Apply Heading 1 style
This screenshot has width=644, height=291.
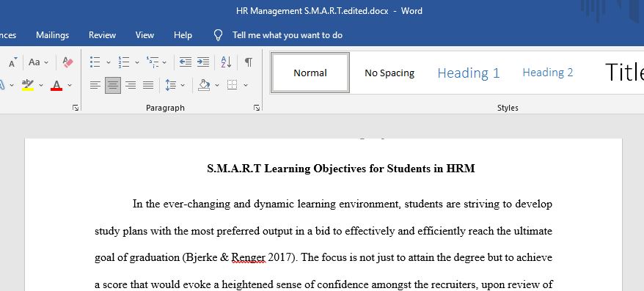pos(469,73)
